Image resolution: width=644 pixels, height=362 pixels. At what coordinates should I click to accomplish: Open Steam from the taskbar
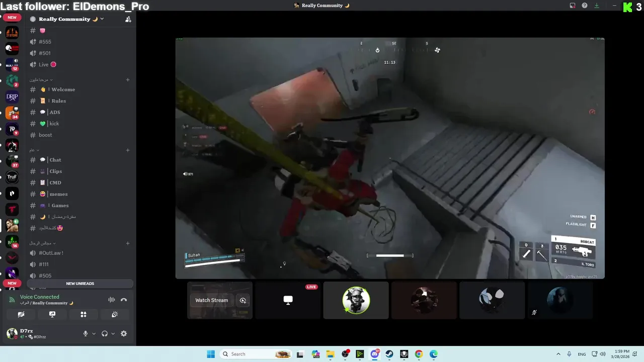389,354
